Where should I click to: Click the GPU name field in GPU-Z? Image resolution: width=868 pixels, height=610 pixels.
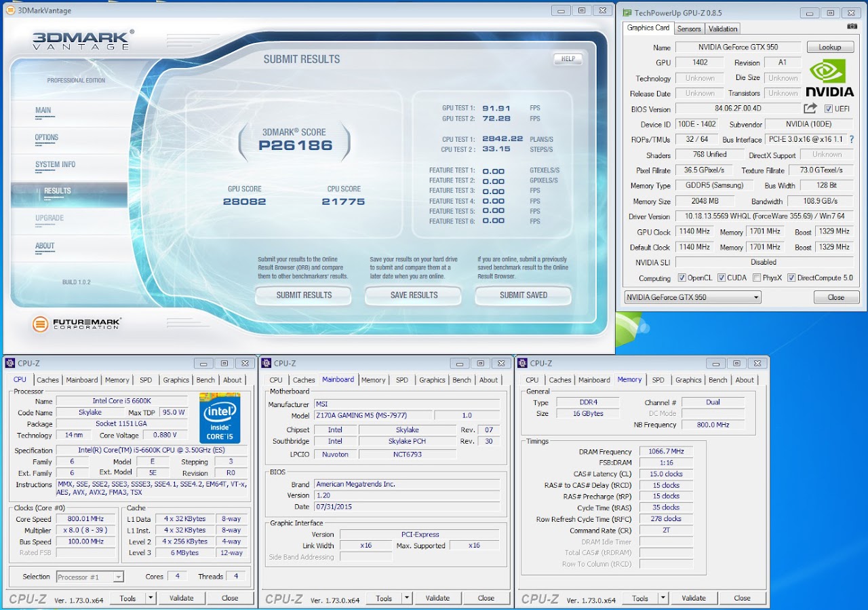pos(738,47)
